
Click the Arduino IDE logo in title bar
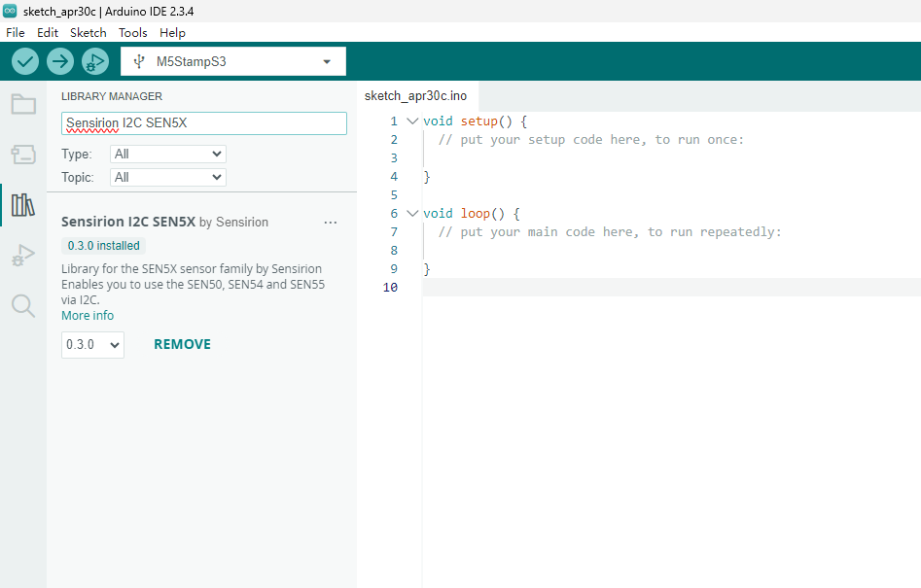(10, 11)
